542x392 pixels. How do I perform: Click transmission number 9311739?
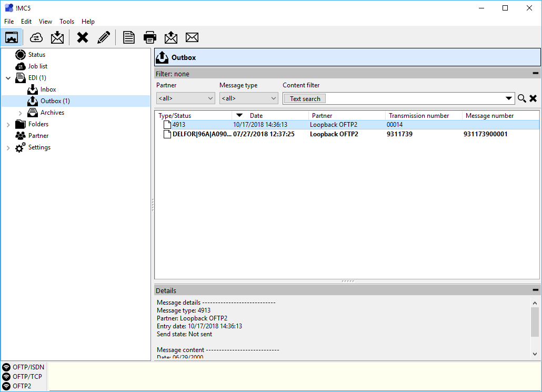399,134
